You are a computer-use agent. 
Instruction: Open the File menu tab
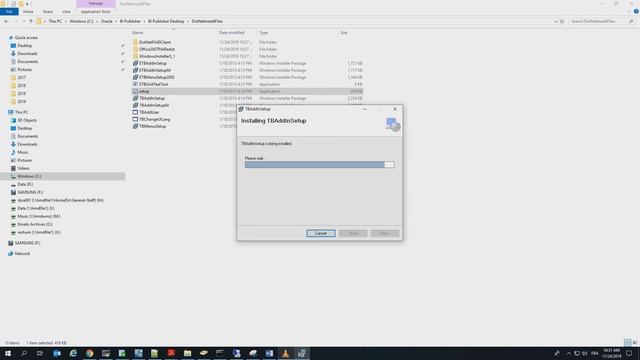9,12
